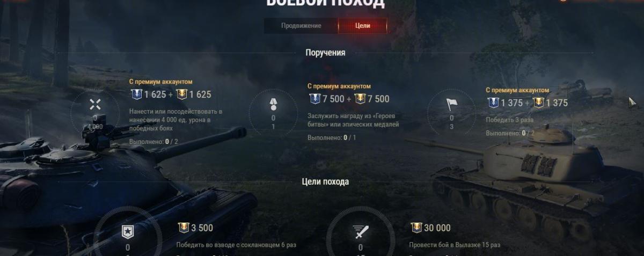Click blue badge beside 1 625 reward
644x256 pixels.
(x=136, y=94)
